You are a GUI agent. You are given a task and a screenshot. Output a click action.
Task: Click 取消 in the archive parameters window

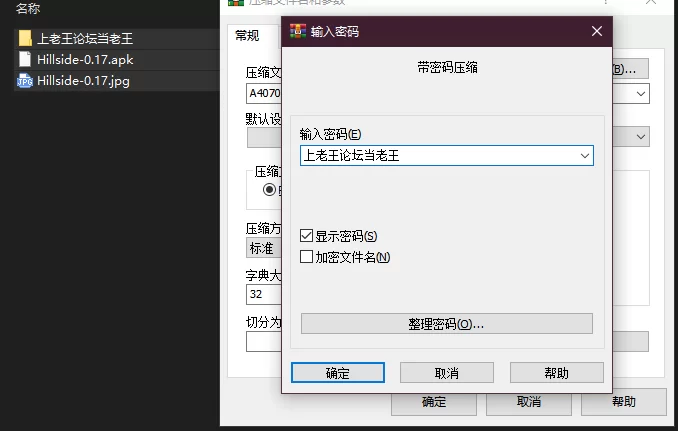pyautogui.click(x=529, y=402)
